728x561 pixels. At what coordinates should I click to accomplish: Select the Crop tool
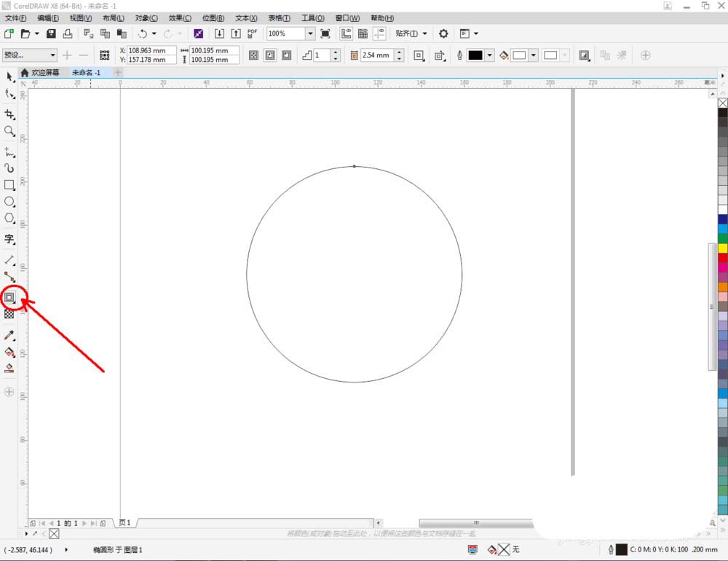pos(9,114)
